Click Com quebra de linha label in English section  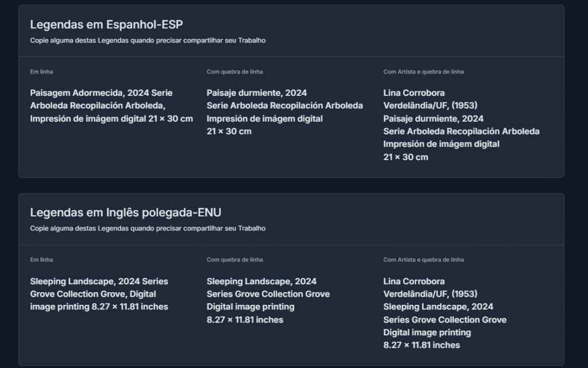pyautogui.click(x=235, y=259)
